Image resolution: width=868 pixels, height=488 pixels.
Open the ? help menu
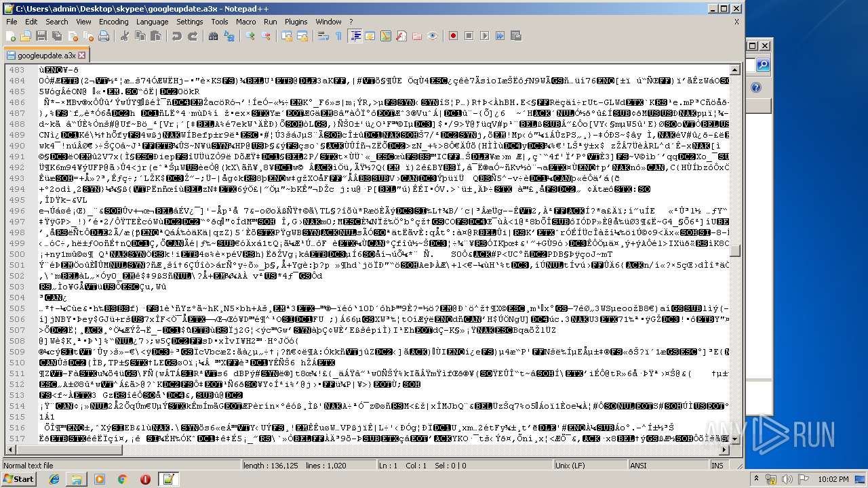pyautogui.click(x=351, y=22)
